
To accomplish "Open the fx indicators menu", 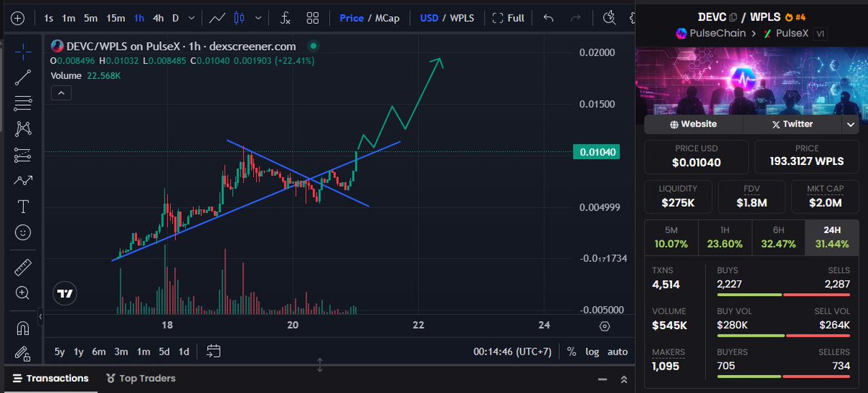I will (286, 18).
